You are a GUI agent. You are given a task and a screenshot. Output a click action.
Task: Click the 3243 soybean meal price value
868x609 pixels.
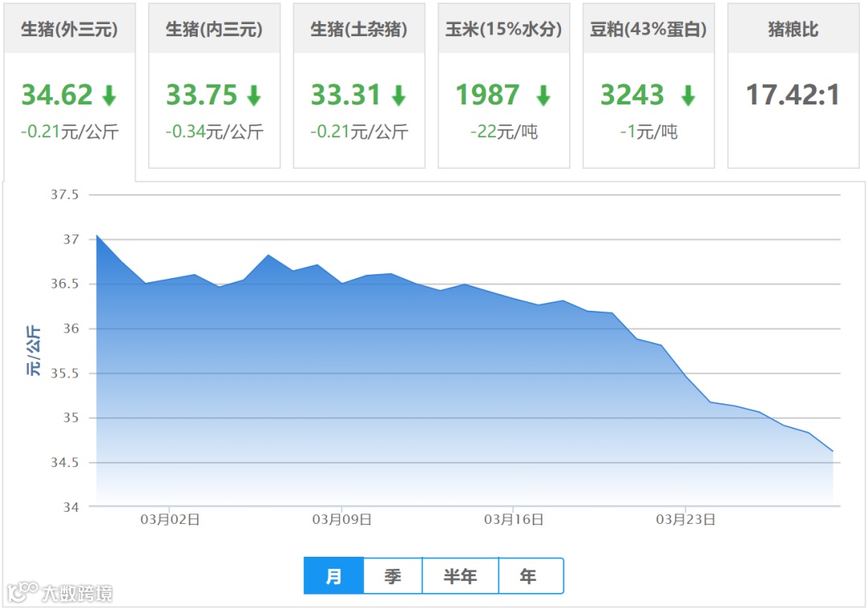(633, 95)
